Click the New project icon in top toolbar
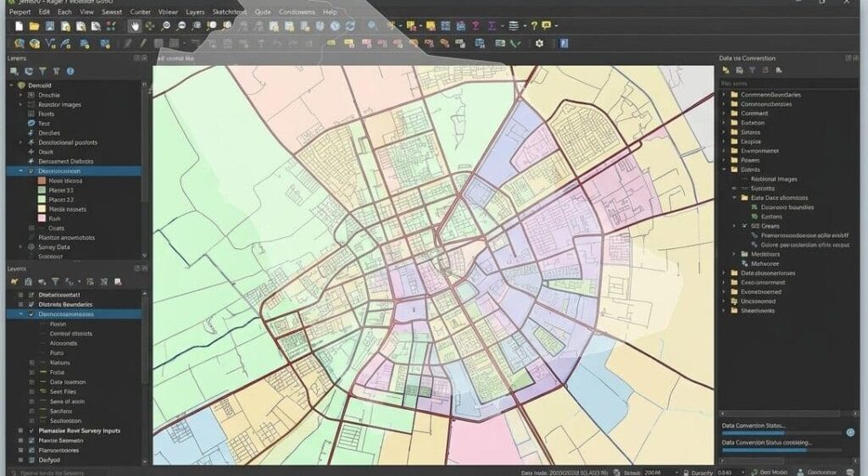The height and width of the screenshot is (476, 868). pyautogui.click(x=19, y=26)
